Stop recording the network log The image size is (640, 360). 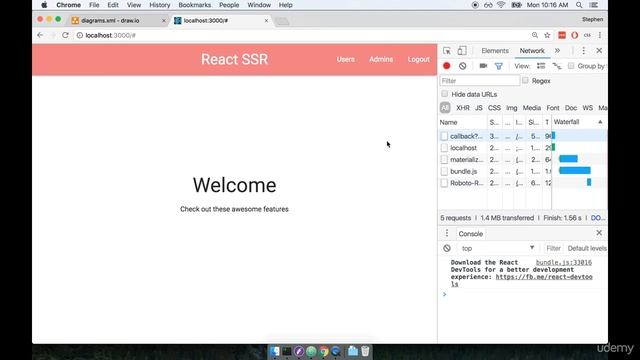447,66
